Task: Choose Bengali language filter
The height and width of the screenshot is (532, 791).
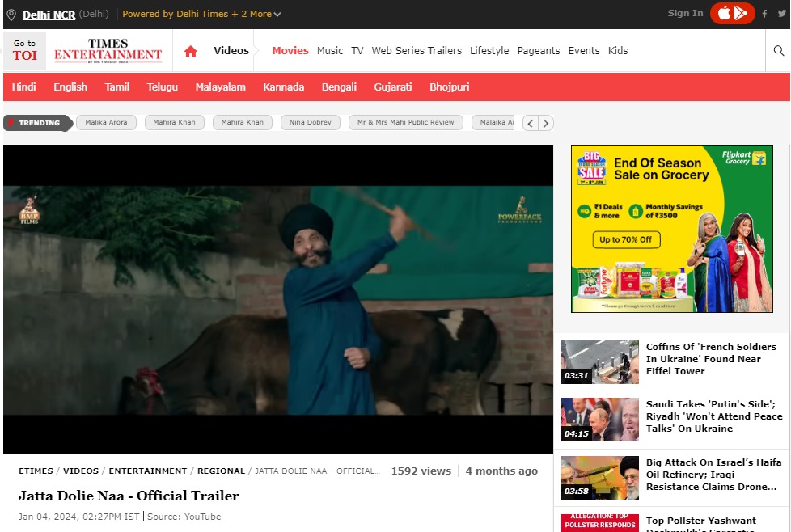Action: pos(339,87)
